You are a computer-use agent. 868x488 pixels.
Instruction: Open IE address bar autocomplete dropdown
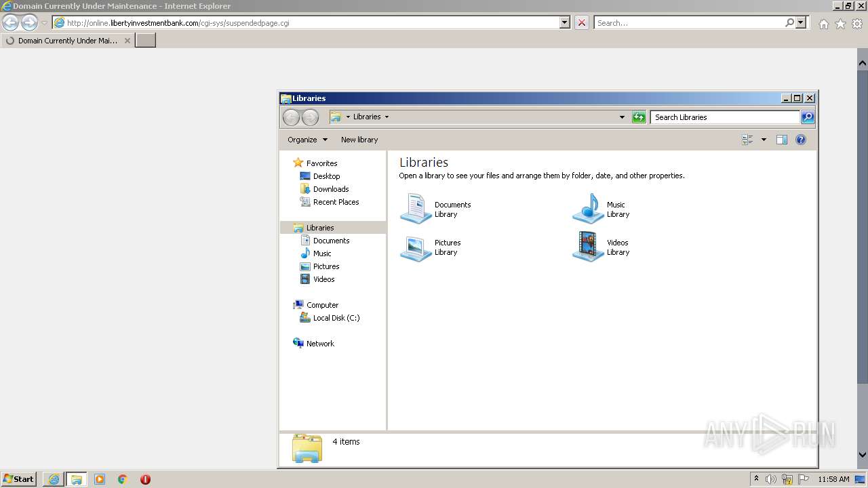click(565, 22)
